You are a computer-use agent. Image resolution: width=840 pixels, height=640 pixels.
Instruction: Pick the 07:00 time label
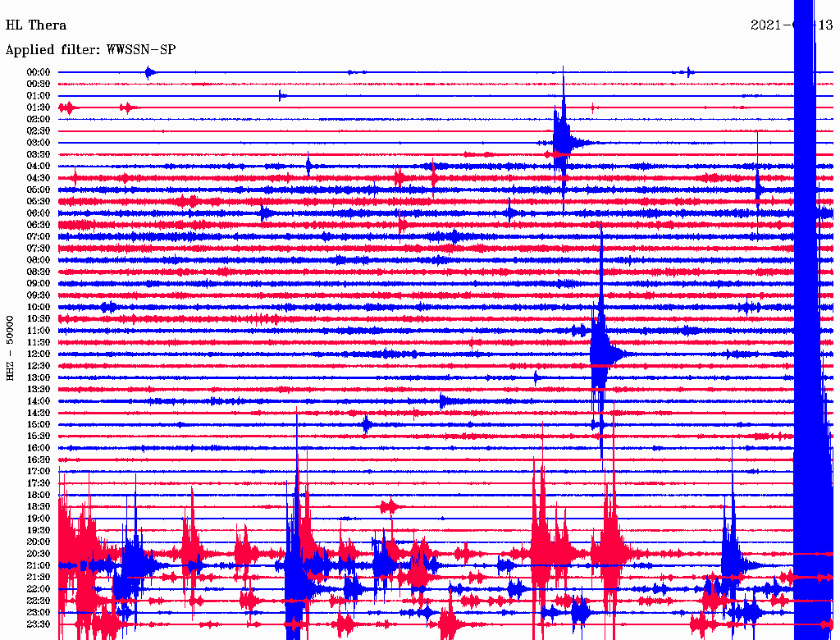39,237
